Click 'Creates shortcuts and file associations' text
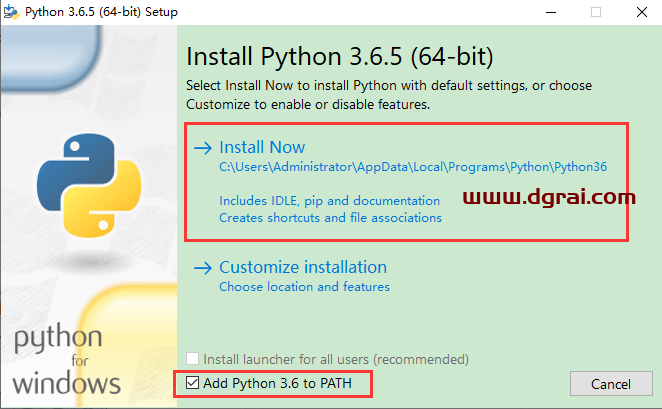Image resolution: width=662 pixels, height=409 pixels. coord(330,218)
